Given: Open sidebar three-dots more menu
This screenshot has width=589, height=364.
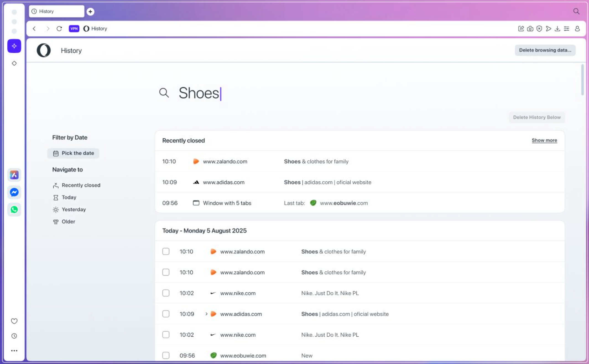Looking at the screenshot, I should point(14,350).
